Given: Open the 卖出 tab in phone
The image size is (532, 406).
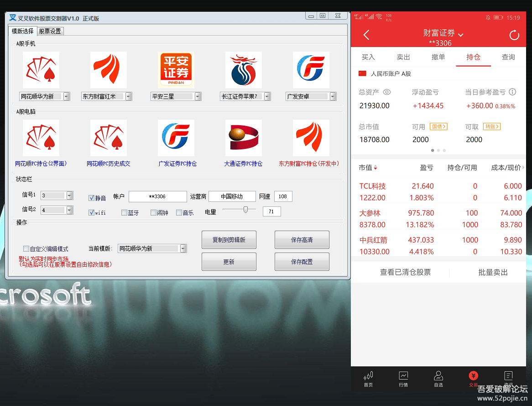Looking at the screenshot, I should pyautogui.click(x=403, y=57).
